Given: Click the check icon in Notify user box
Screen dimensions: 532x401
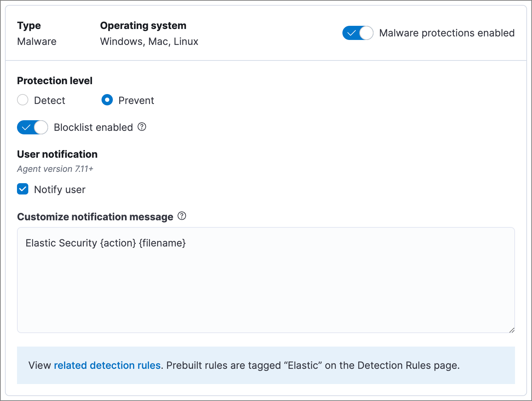Looking at the screenshot, I should 22,189.
